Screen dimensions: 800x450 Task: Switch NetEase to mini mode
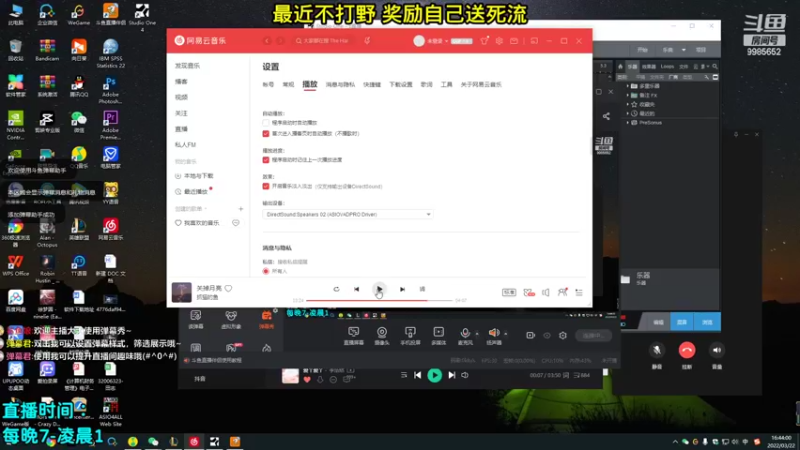tap(534, 41)
